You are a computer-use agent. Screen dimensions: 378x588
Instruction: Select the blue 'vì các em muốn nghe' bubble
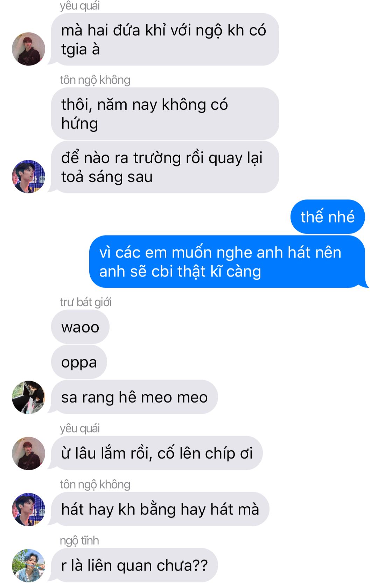pyautogui.click(x=227, y=261)
